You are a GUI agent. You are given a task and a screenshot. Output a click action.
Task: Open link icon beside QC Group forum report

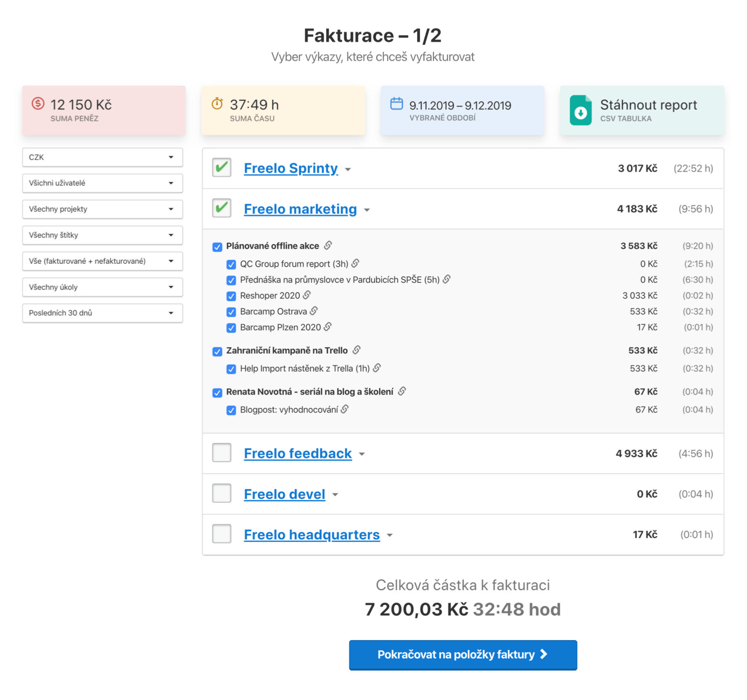pyautogui.click(x=355, y=263)
